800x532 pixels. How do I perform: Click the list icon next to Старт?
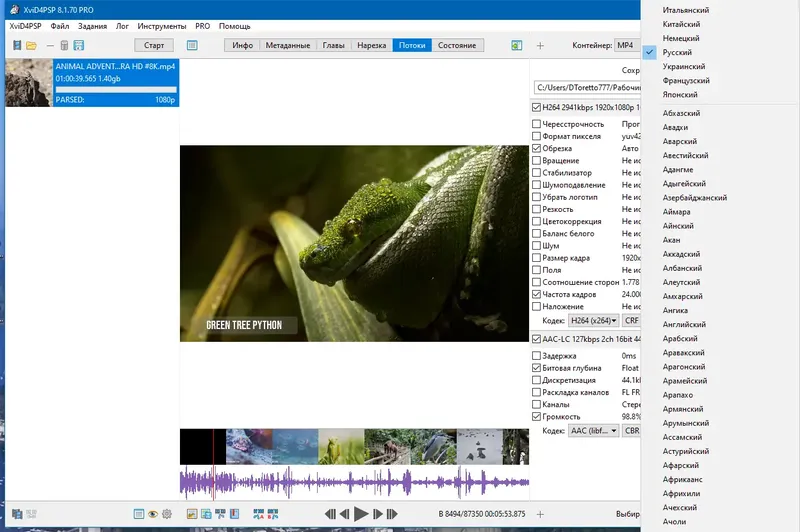(192, 45)
